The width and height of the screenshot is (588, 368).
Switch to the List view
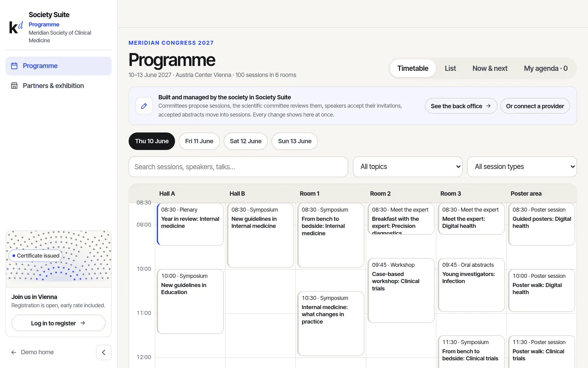450,68
